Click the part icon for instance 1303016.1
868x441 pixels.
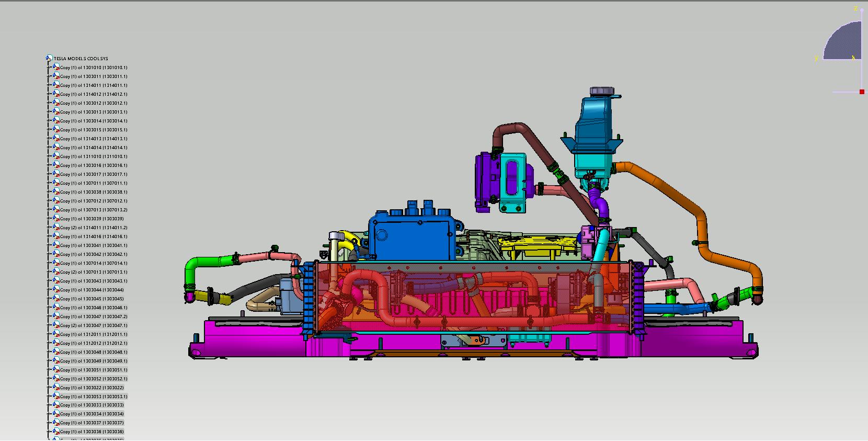click(56, 165)
